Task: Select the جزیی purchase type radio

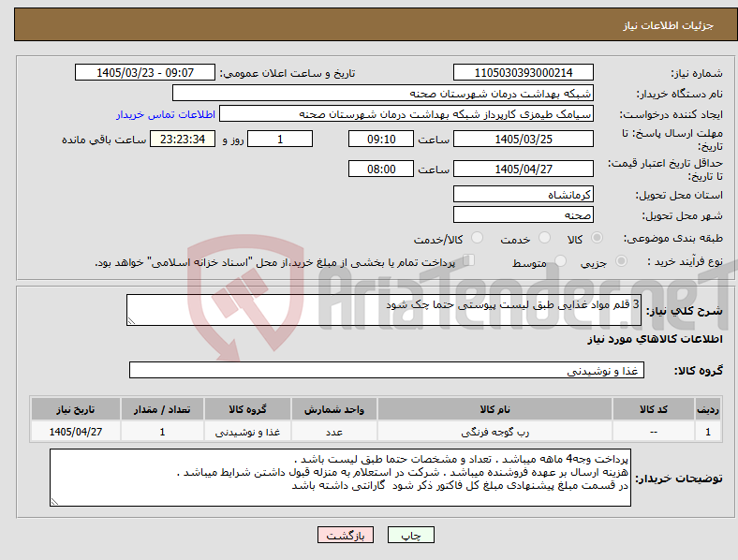Action: tap(621, 260)
